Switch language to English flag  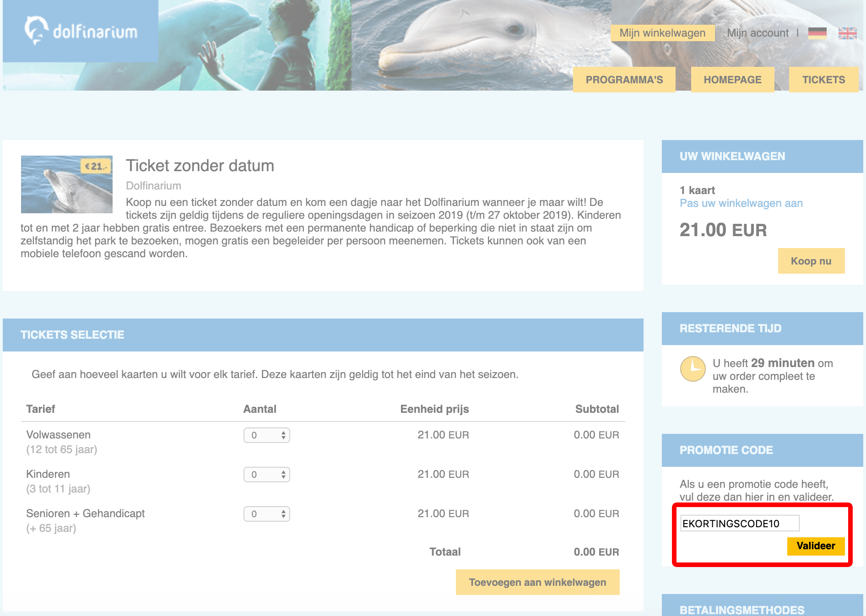pyautogui.click(x=847, y=33)
